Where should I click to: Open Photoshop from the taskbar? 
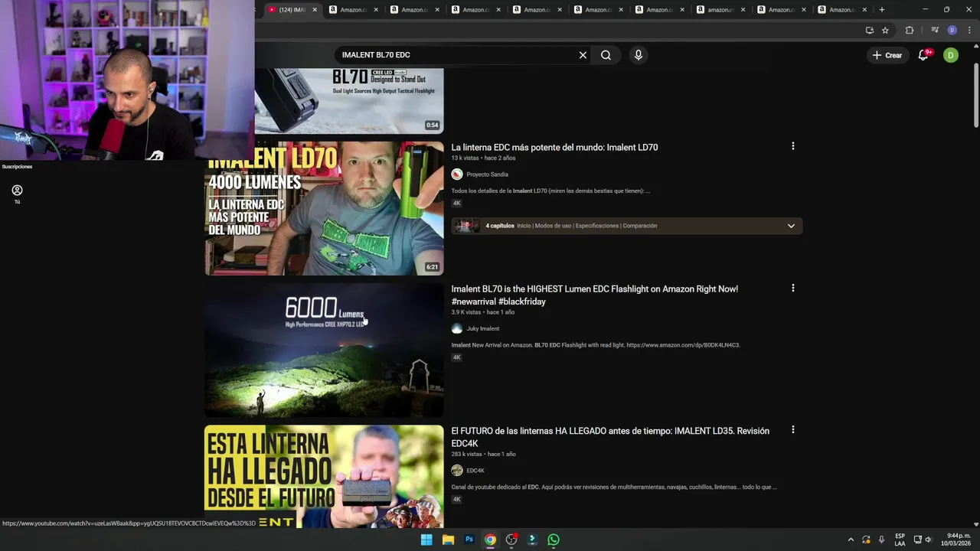coord(469,540)
